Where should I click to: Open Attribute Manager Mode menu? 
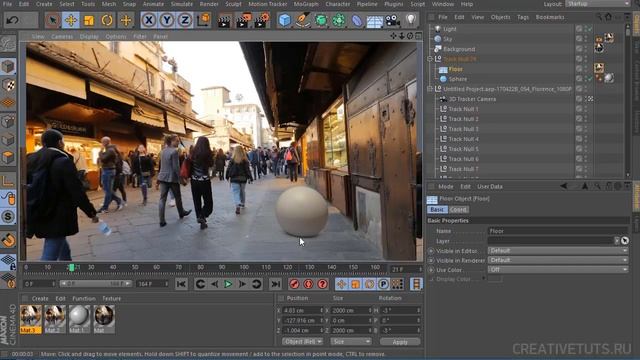[446, 187]
